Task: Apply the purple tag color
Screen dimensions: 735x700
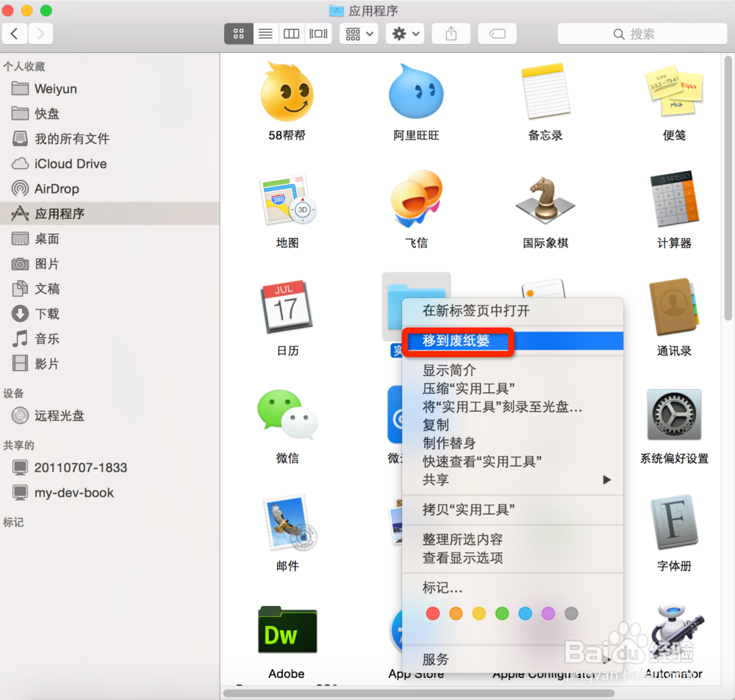Action: (548, 613)
